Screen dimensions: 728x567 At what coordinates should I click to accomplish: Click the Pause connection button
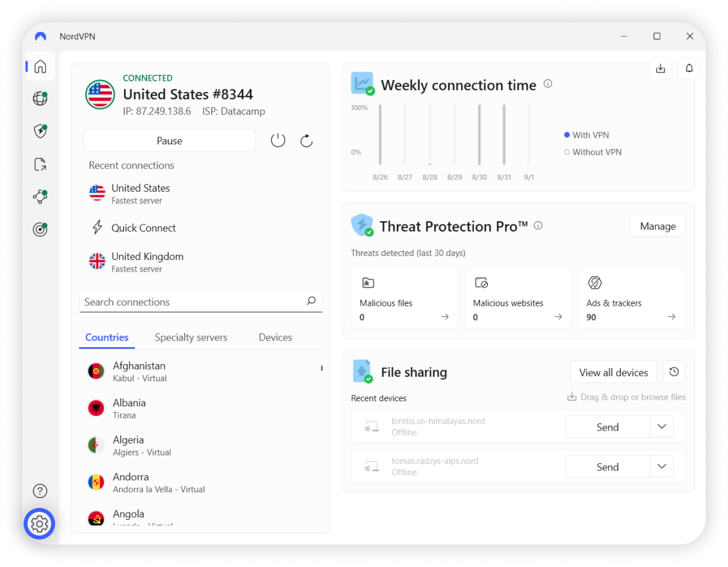tap(169, 140)
